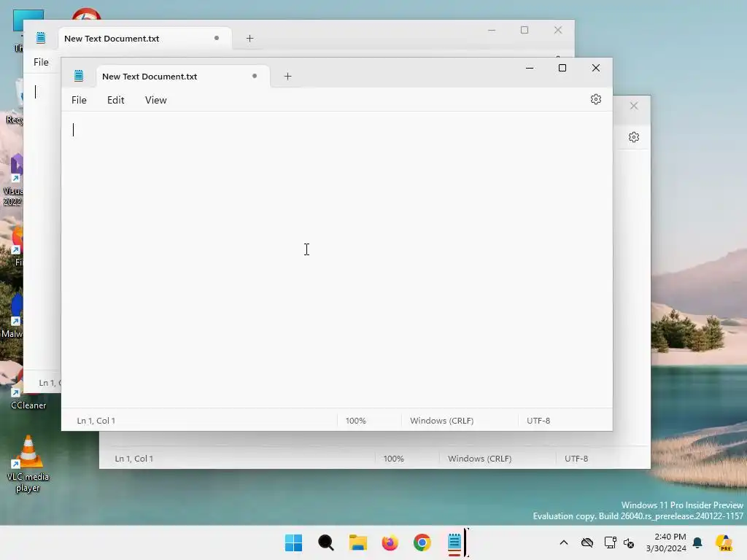Open the Edit menu in front Notepad
747x560 pixels.
116,100
